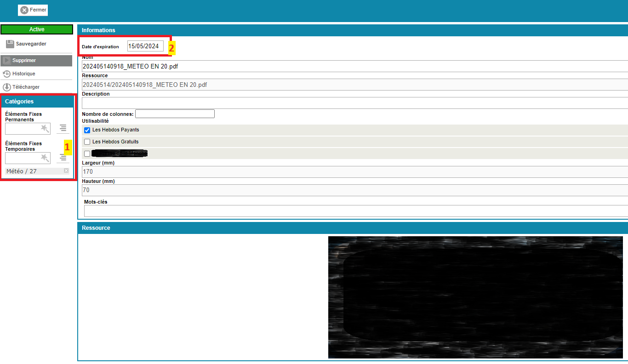Click the Date d'expiration field
628x364 pixels.
tap(145, 46)
